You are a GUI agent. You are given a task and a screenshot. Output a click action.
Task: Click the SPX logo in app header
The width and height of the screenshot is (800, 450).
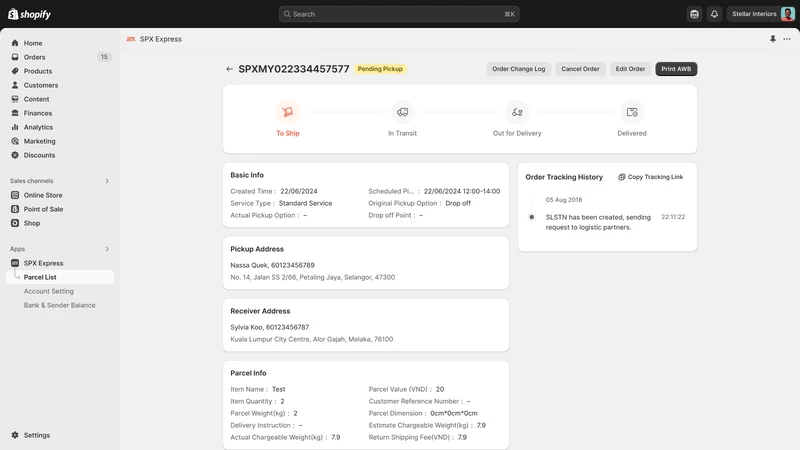coord(131,39)
